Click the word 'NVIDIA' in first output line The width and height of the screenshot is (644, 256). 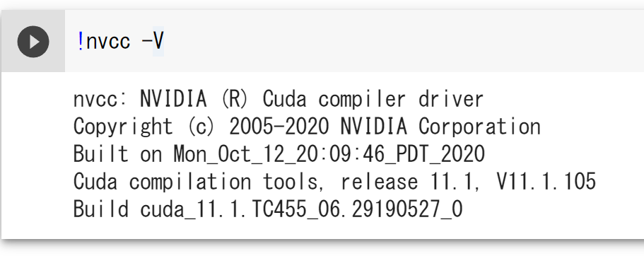(173, 100)
